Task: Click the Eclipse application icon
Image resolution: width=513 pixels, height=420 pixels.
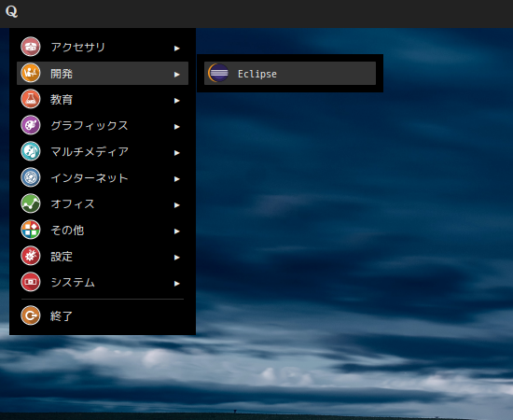Action: click(x=218, y=73)
